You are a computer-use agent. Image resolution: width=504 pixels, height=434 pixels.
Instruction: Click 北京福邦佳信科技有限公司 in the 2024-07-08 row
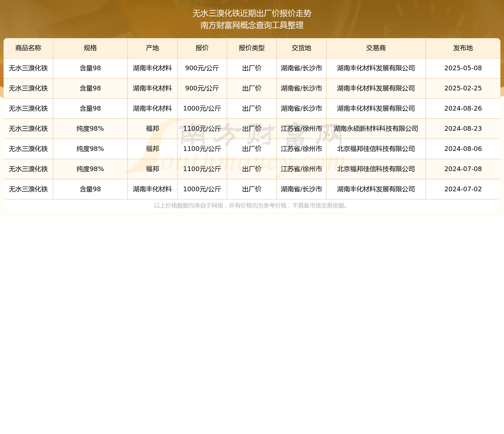tap(376, 169)
